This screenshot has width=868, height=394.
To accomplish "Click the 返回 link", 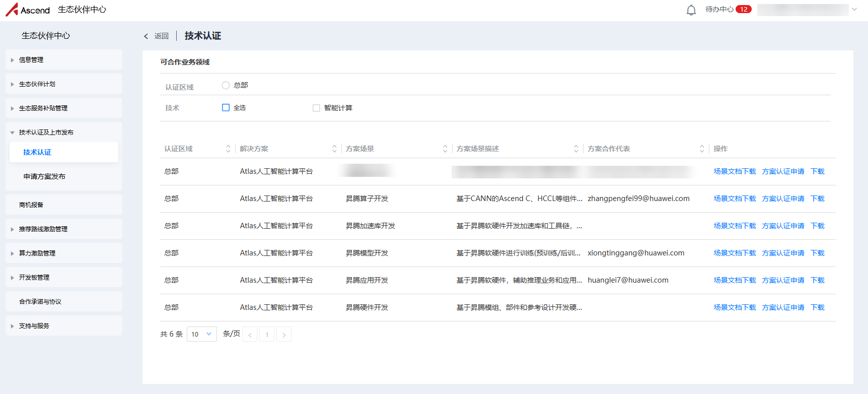I will tap(162, 36).
